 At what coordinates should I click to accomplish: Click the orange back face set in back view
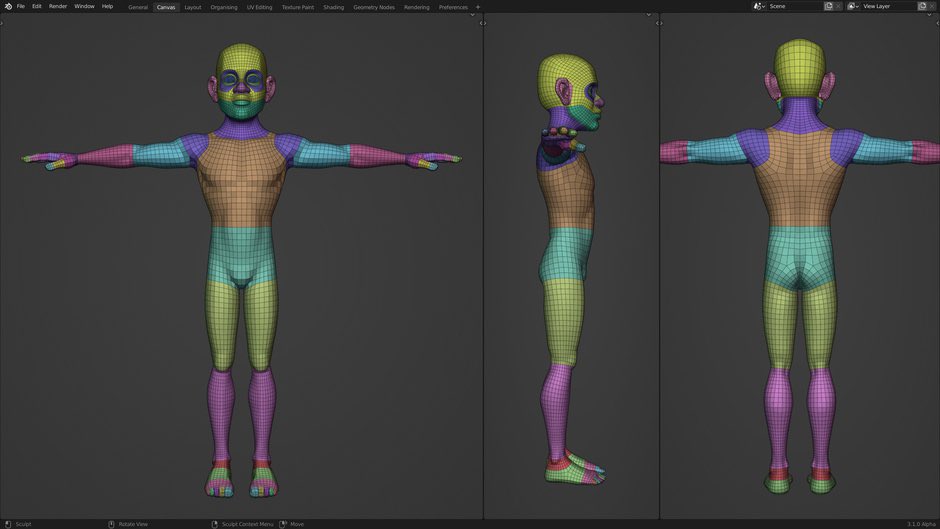799,177
